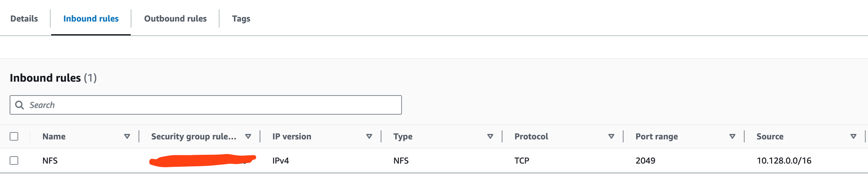Sort by IP version column arrow
The width and height of the screenshot is (868, 179).
pos(369,137)
